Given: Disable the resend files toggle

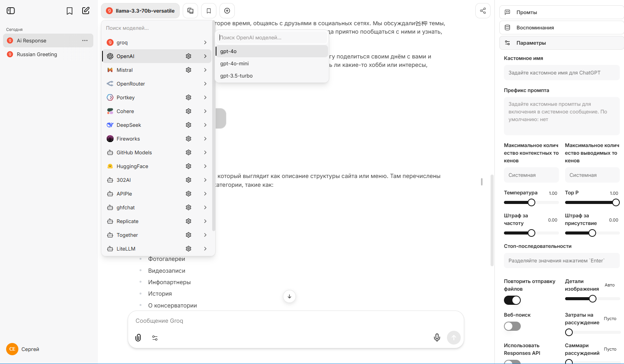Looking at the screenshot, I should (512, 300).
